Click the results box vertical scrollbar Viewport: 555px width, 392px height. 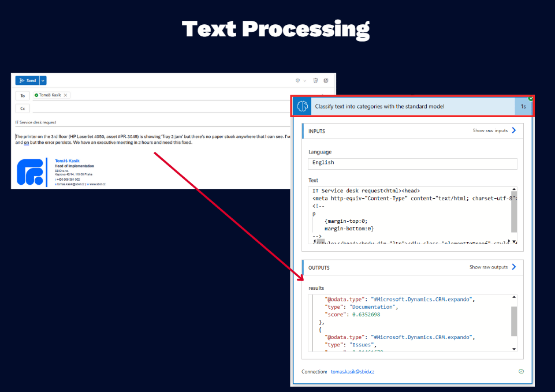(514, 321)
